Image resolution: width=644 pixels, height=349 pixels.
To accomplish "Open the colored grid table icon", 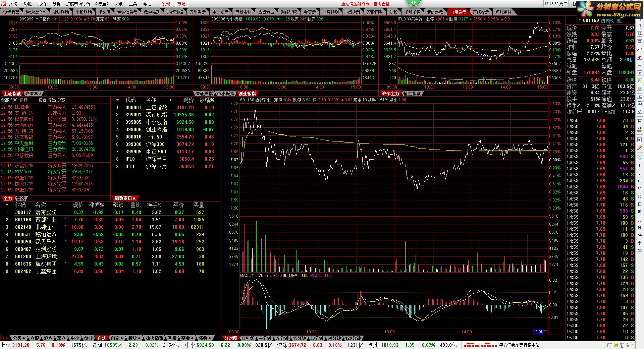I will pos(640,42).
